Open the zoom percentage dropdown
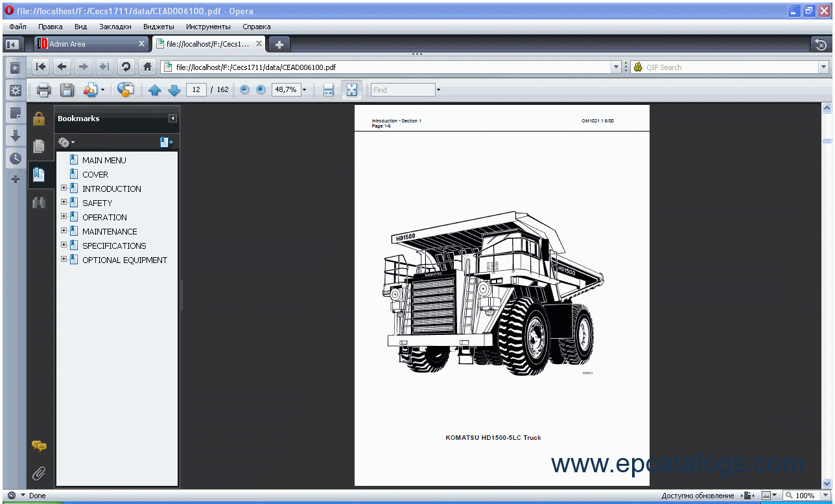This screenshot has width=835, height=504. point(305,90)
